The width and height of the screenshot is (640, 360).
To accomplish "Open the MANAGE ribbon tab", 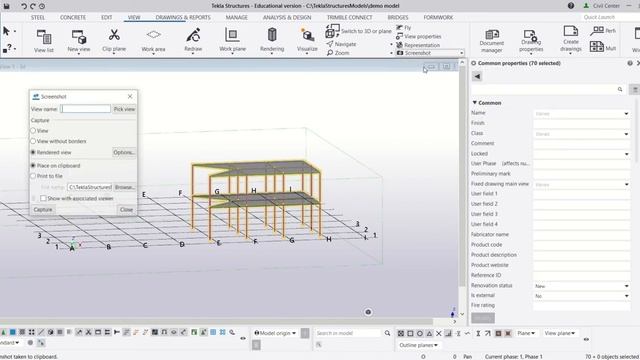I will coord(236,17).
